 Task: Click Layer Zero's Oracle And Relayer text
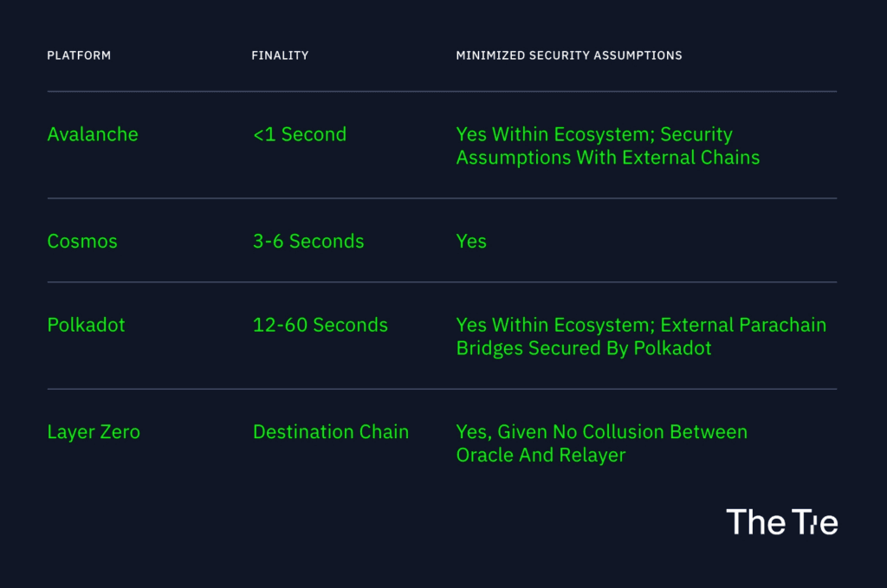click(x=541, y=456)
